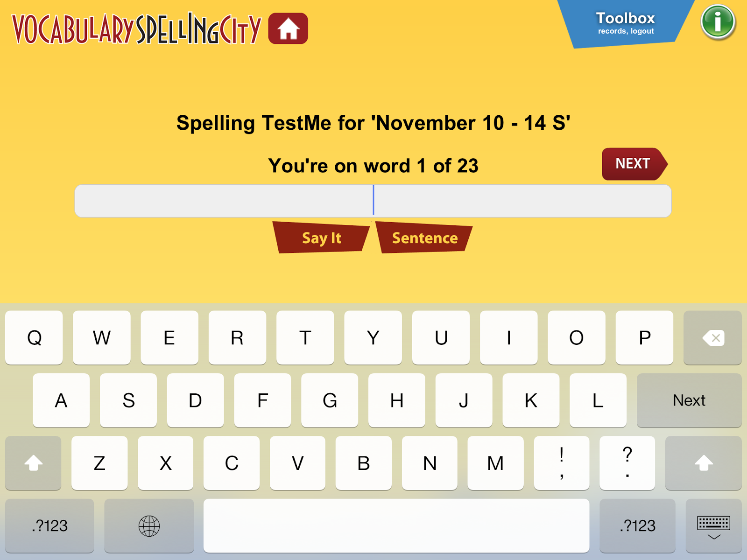This screenshot has width=747, height=560.
Task: Click the red NEXT arrow button
Action: (633, 164)
